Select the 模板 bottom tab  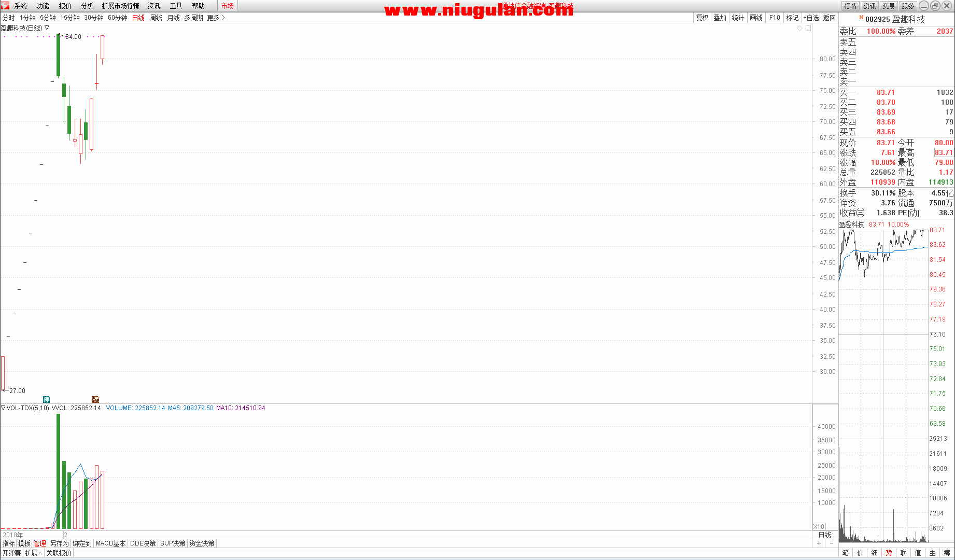coord(24,543)
